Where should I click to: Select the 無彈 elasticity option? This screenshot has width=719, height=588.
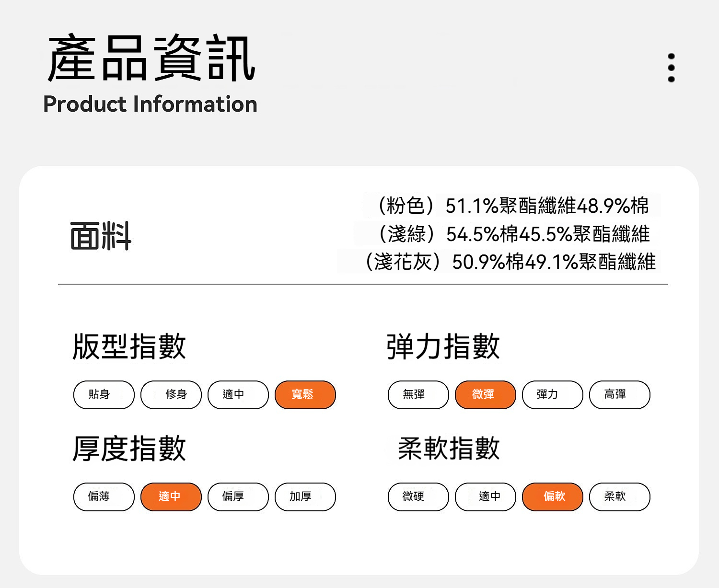click(418, 395)
